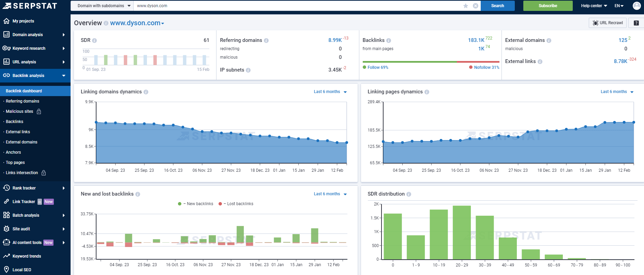Click the 20 - 29 SDR distribution bar
The width and height of the screenshot is (644, 275).
coord(462,232)
